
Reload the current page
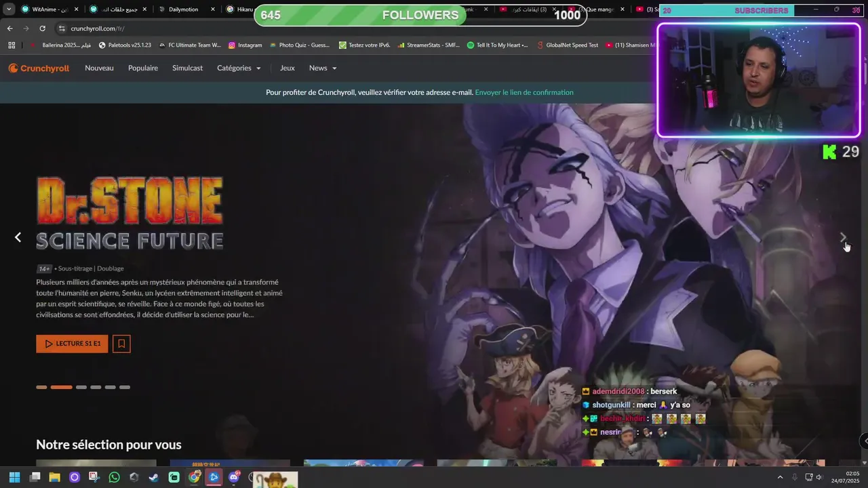tap(42, 28)
